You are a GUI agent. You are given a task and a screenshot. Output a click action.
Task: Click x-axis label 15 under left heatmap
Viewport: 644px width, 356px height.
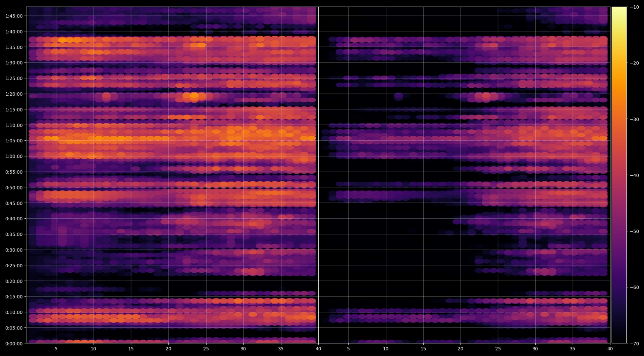(131, 349)
